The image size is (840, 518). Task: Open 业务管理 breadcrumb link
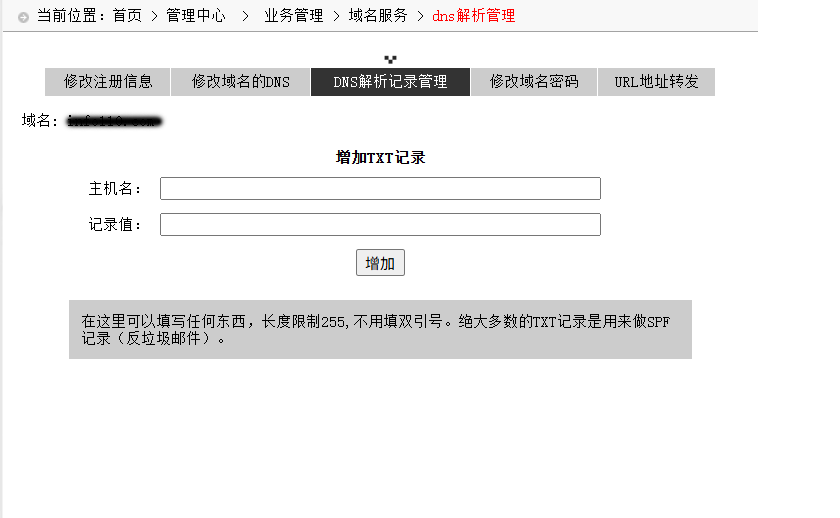[x=294, y=16]
